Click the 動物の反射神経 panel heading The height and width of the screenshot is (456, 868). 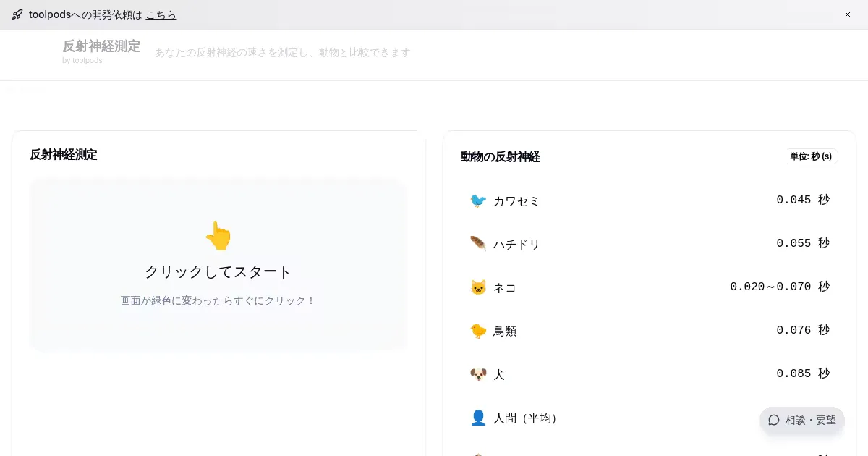coord(501,157)
